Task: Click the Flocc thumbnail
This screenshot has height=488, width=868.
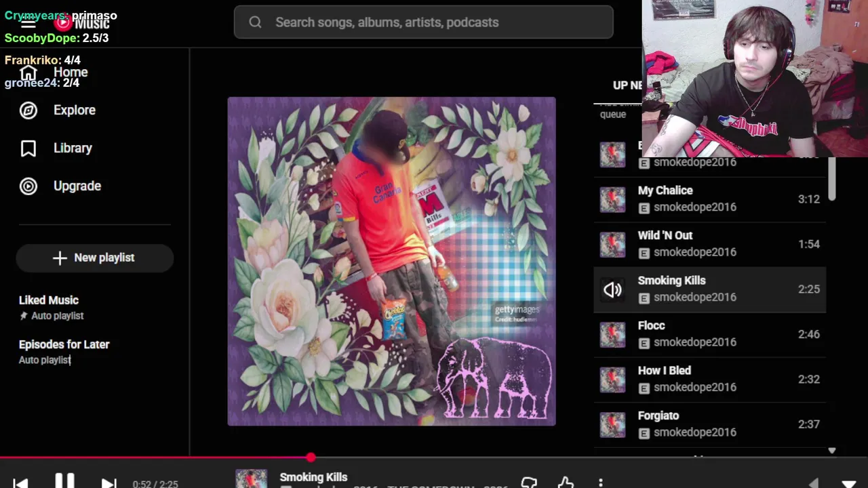Action: (x=612, y=334)
